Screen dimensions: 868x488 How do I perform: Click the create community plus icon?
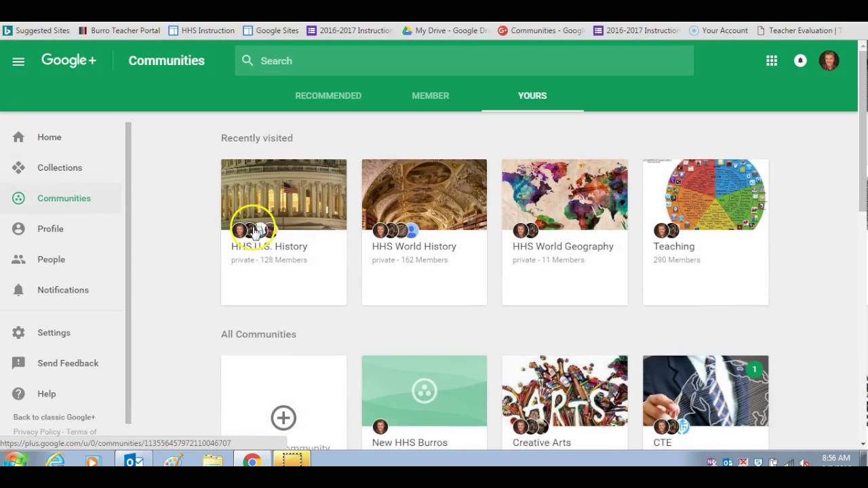click(283, 418)
